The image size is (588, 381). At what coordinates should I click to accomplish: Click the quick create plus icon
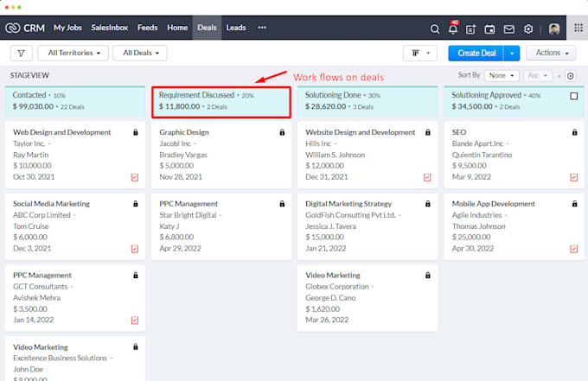point(470,29)
